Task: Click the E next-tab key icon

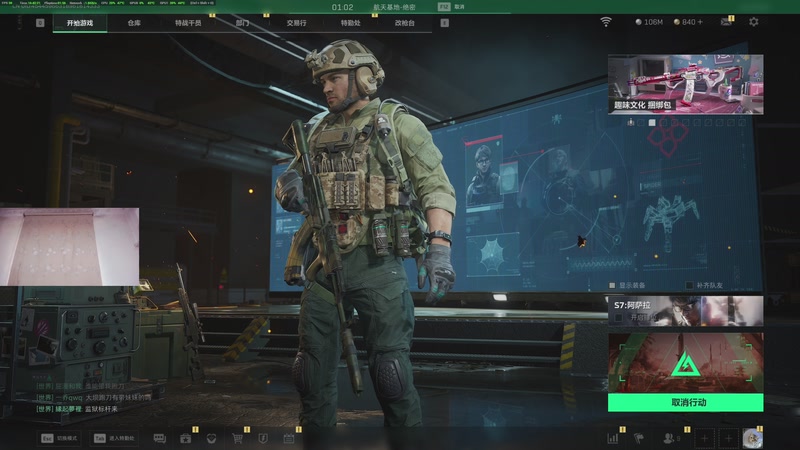Action: pos(444,23)
